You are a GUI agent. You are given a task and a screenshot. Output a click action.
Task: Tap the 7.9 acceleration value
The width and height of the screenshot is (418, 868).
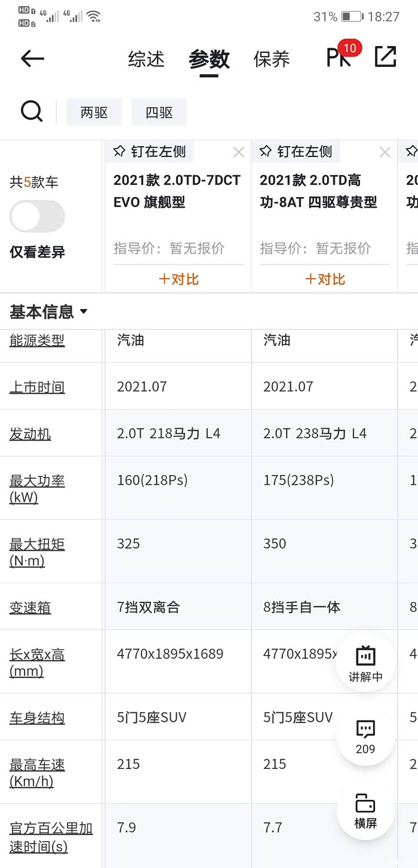pyautogui.click(x=127, y=827)
